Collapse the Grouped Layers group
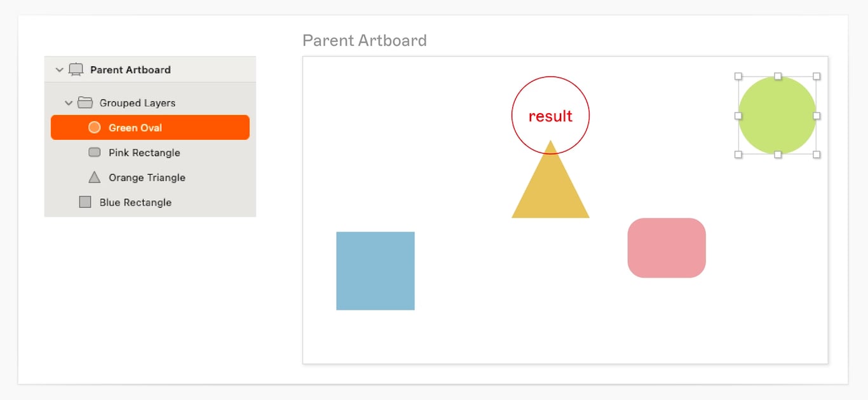The width and height of the screenshot is (868, 400). tap(69, 103)
